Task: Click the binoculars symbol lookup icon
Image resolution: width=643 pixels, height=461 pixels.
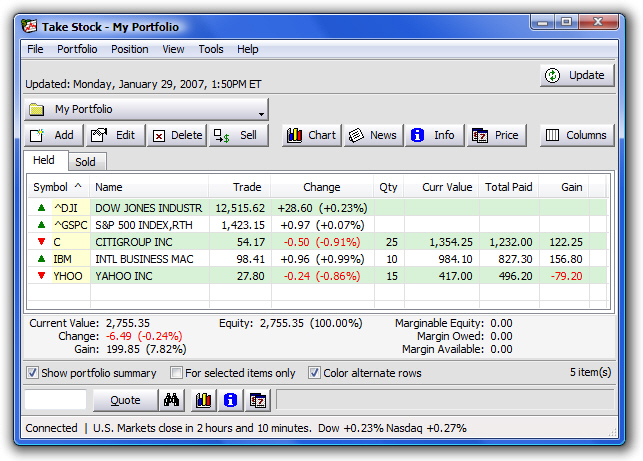Action: pyautogui.click(x=171, y=400)
